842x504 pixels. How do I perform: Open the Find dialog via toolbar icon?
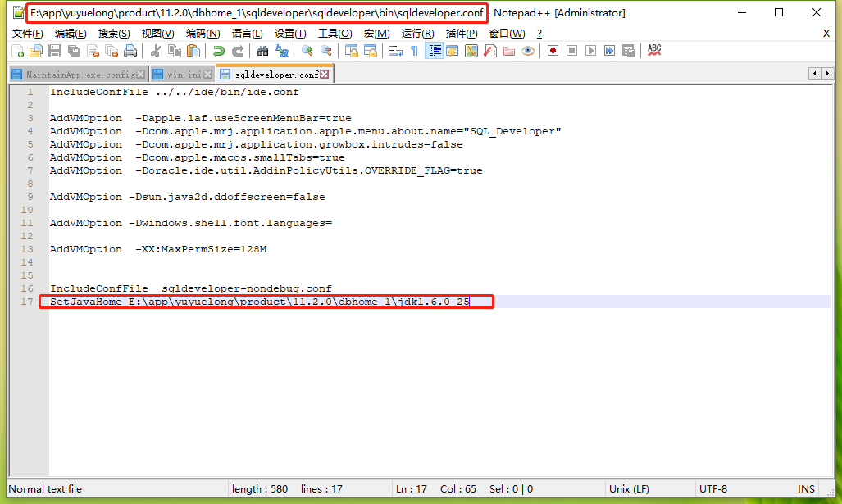[x=262, y=50]
